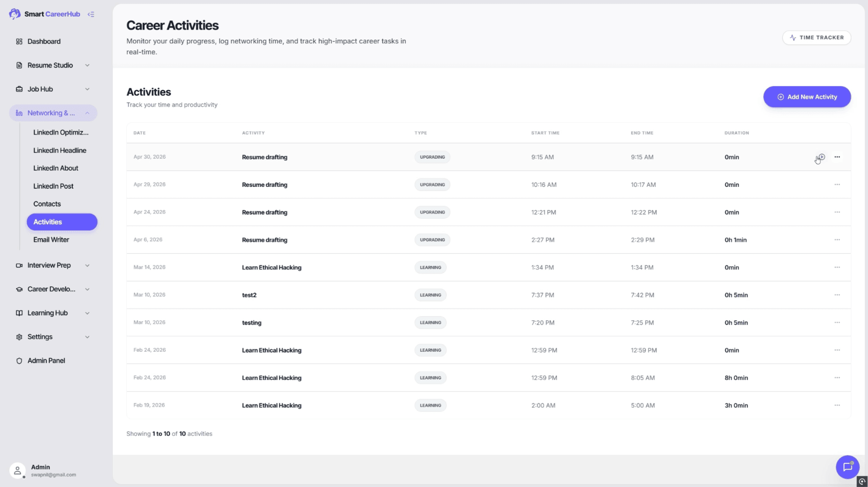Open the Dashboard page
The height and width of the screenshot is (487, 868).
click(53, 41)
